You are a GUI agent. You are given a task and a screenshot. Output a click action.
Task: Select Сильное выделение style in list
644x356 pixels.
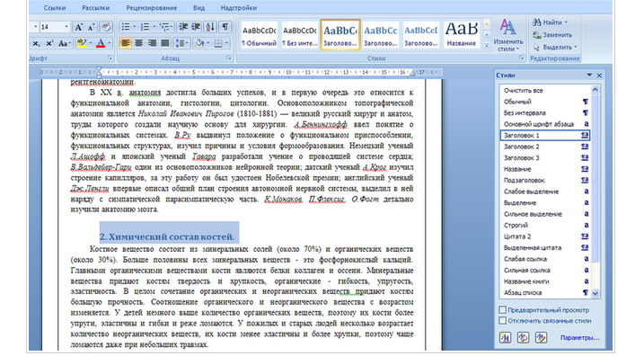coord(545,214)
